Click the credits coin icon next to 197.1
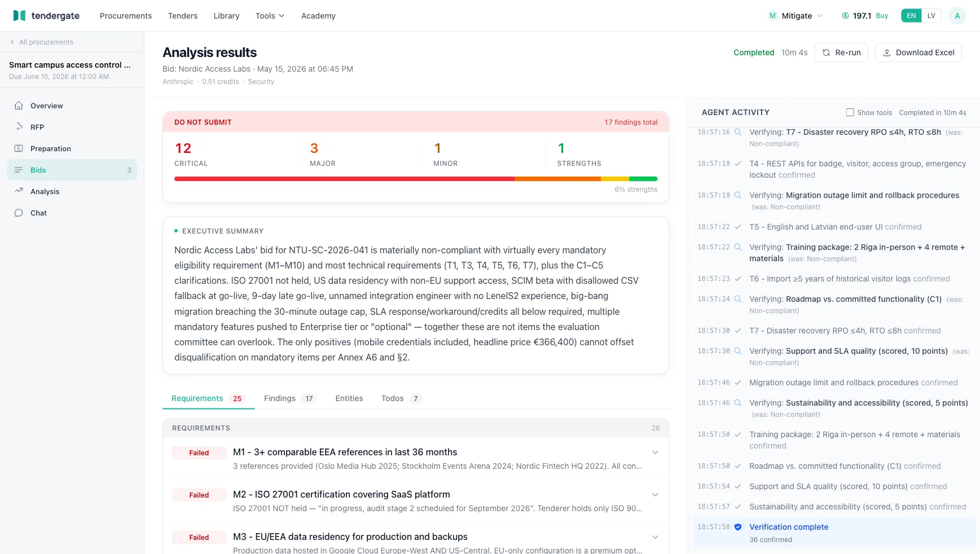 pyautogui.click(x=845, y=16)
